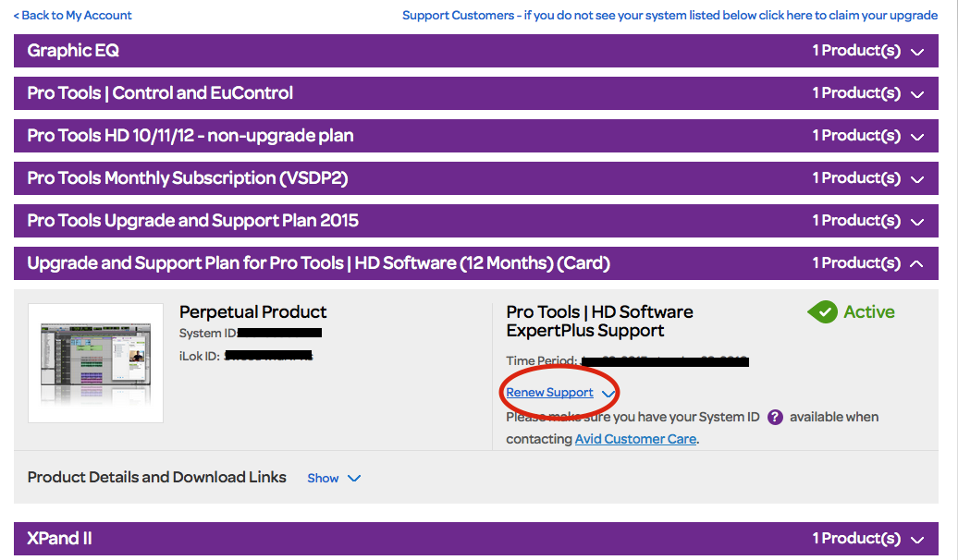Go Back to My Account
The height and width of the screenshot is (560, 958).
click(72, 15)
